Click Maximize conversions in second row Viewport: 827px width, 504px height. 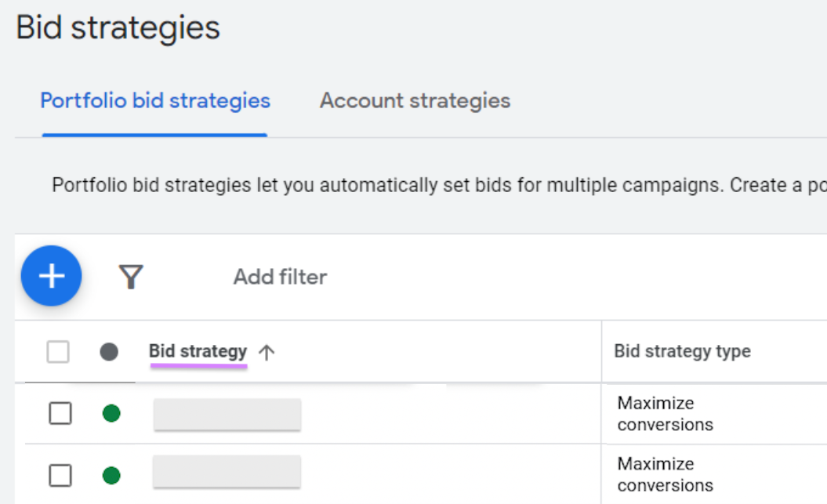click(665, 474)
